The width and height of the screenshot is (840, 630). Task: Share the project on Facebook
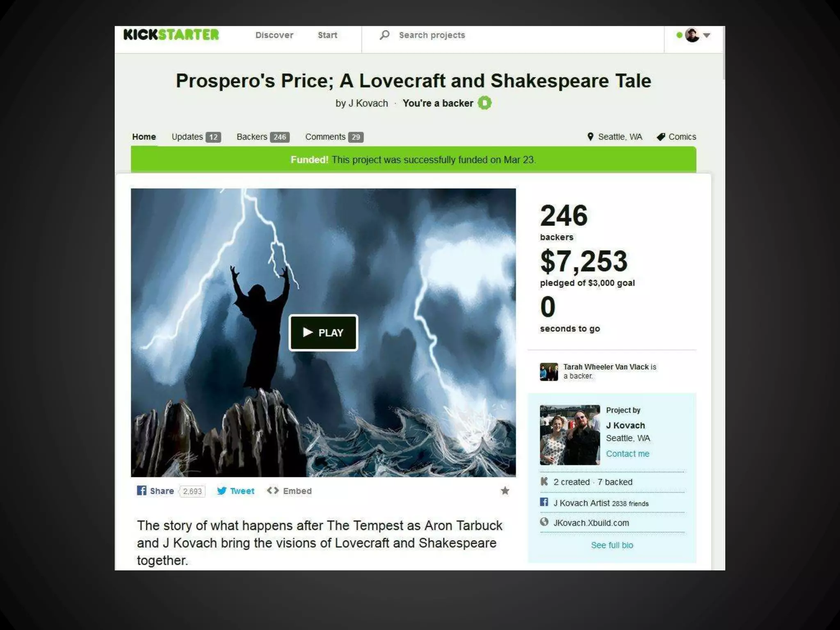155,491
